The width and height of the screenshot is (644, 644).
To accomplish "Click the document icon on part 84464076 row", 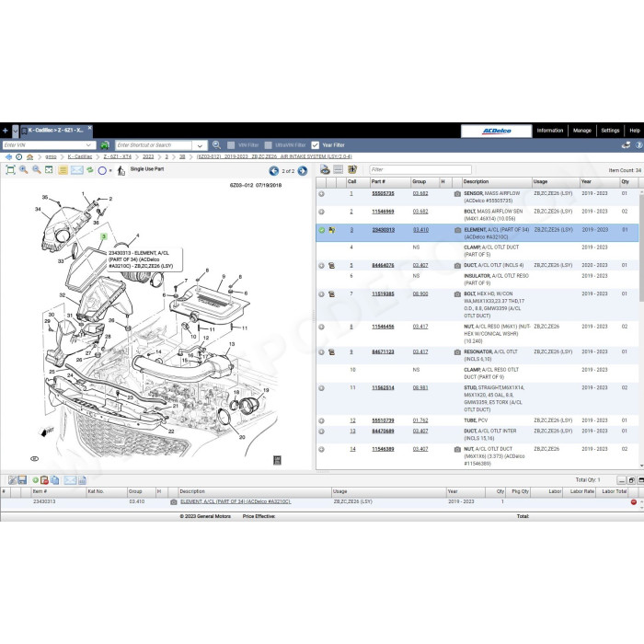I will click(x=331, y=266).
